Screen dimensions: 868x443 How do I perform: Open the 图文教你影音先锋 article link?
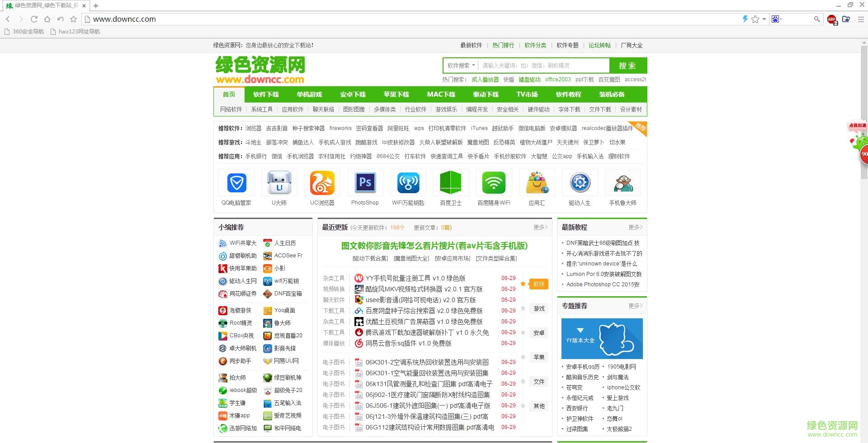pyautogui.click(x=433, y=246)
